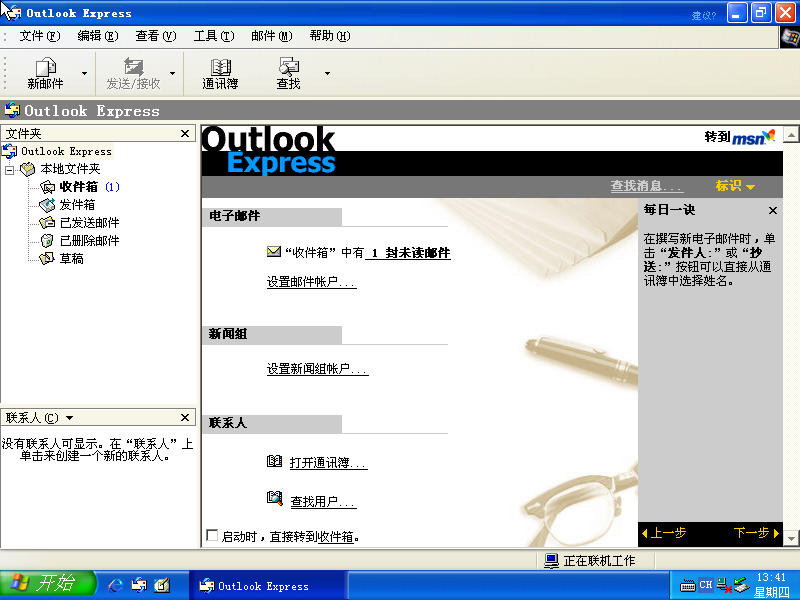Close the 联系人 contacts pane

pyautogui.click(x=185, y=418)
